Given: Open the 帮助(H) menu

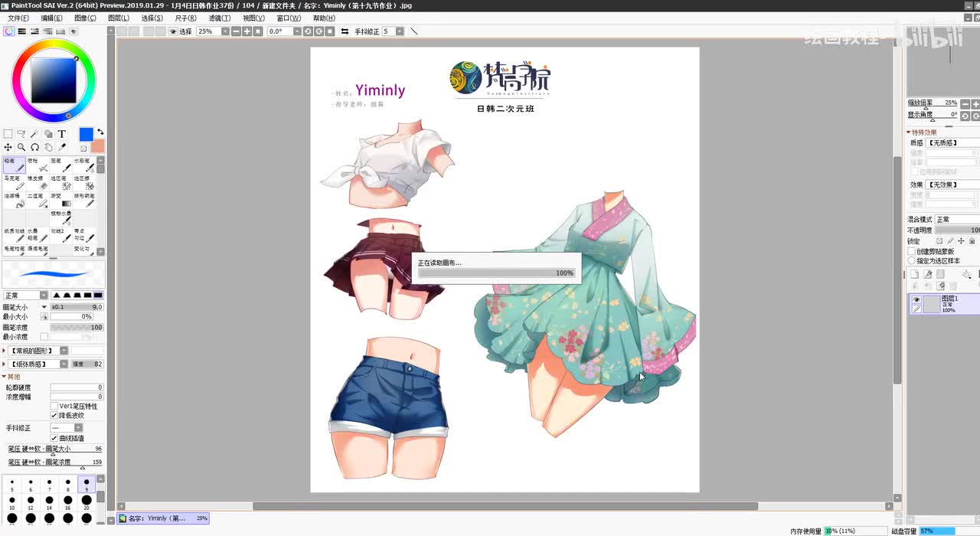Looking at the screenshot, I should coord(324,18).
